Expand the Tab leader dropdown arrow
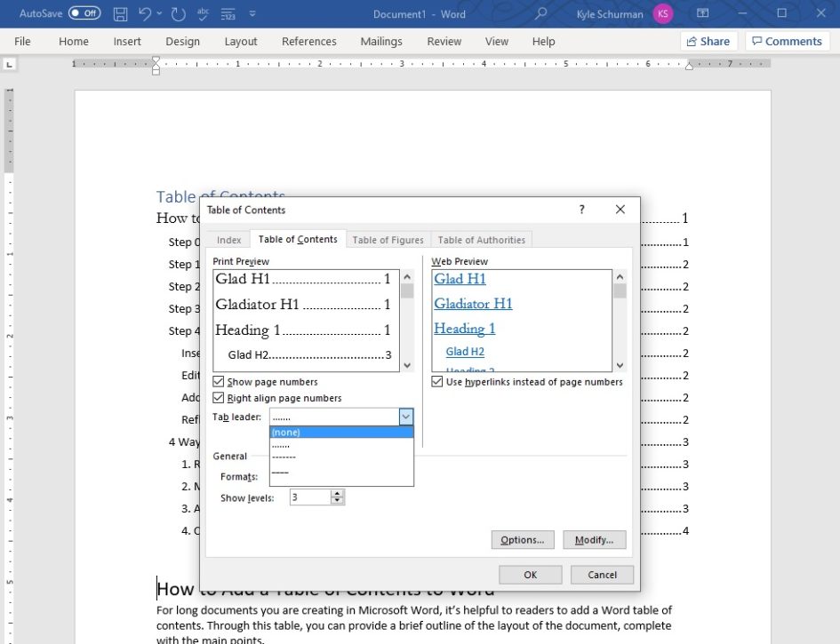 [x=405, y=416]
